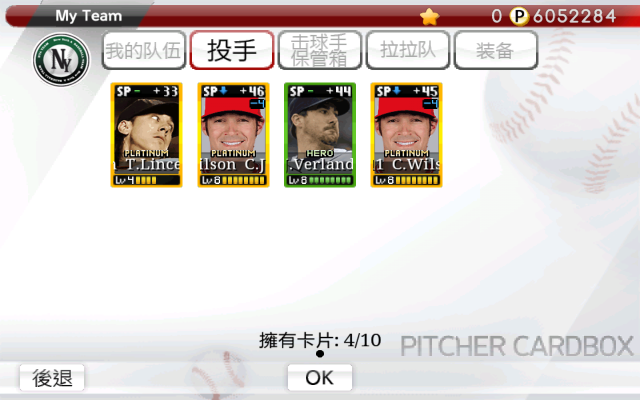The width and height of the screenshot is (640, 400).
Task: Click the page indicator dot
Action: click(x=320, y=353)
